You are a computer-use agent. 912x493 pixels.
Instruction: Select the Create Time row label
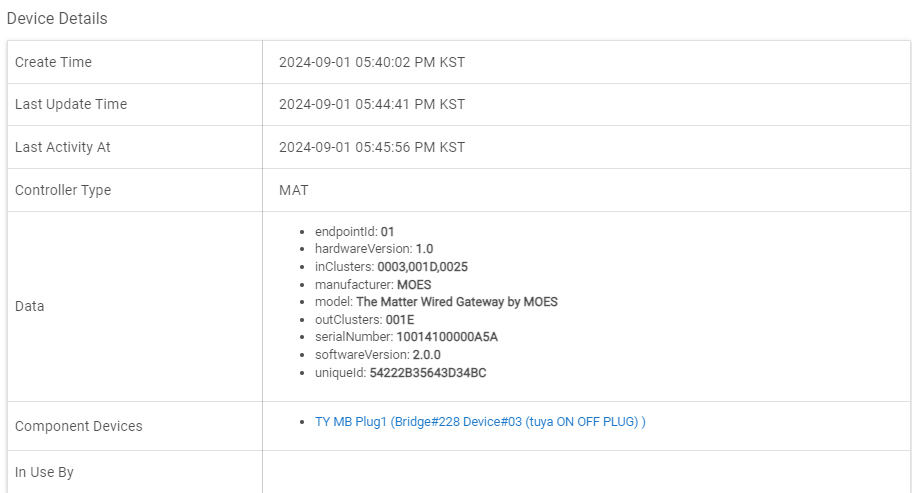coord(53,62)
